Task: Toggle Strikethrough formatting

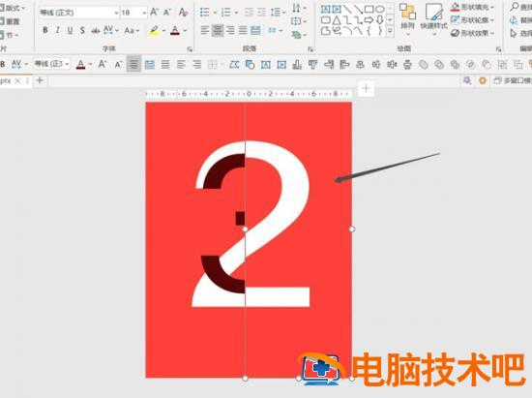Action: click(96, 31)
